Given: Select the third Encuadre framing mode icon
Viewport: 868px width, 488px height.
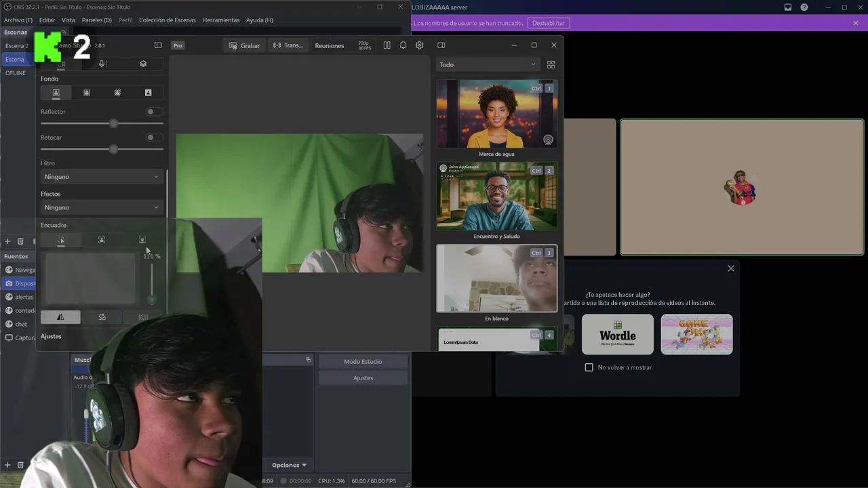Looking at the screenshot, I should (x=142, y=240).
